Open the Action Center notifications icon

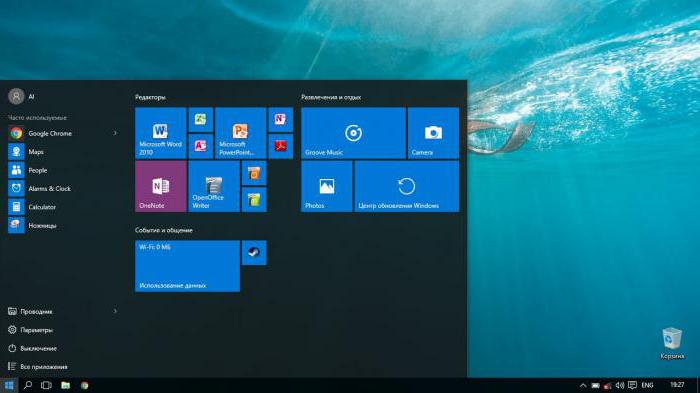pyautogui.click(x=632, y=385)
